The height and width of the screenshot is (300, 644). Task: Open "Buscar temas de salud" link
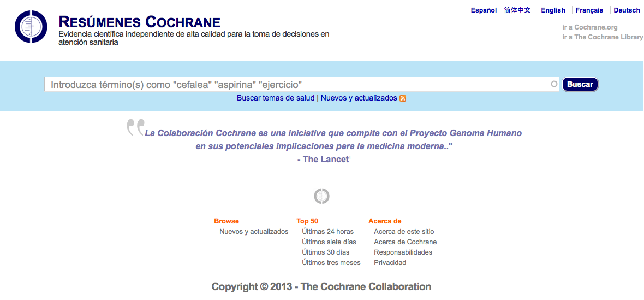point(276,98)
